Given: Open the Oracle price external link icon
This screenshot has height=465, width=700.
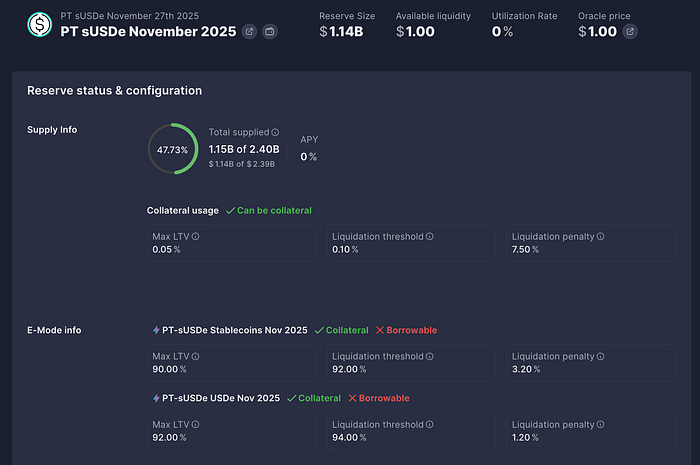Looking at the screenshot, I should click(x=629, y=32).
